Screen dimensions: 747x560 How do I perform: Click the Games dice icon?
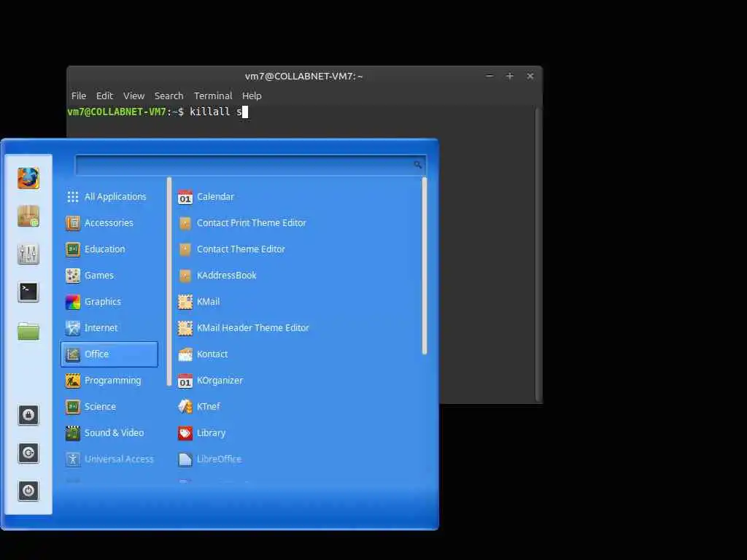72,275
